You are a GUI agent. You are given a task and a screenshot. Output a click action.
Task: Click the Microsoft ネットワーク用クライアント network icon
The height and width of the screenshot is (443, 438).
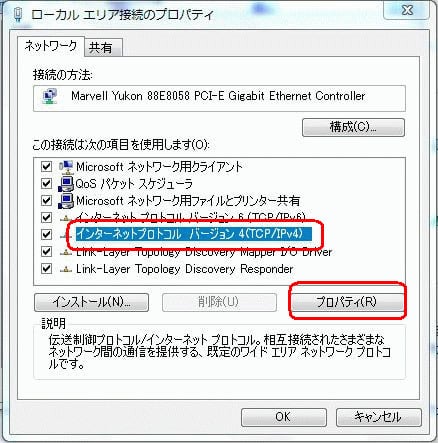coord(66,166)
